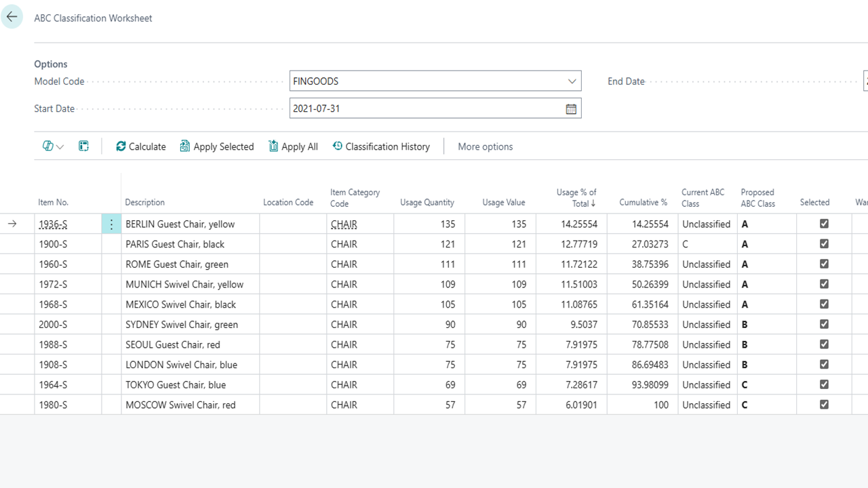
Task: Uncheck Selected for LONDON Swivel Chair
Action: pyautogui.click(x=824, y=364)
